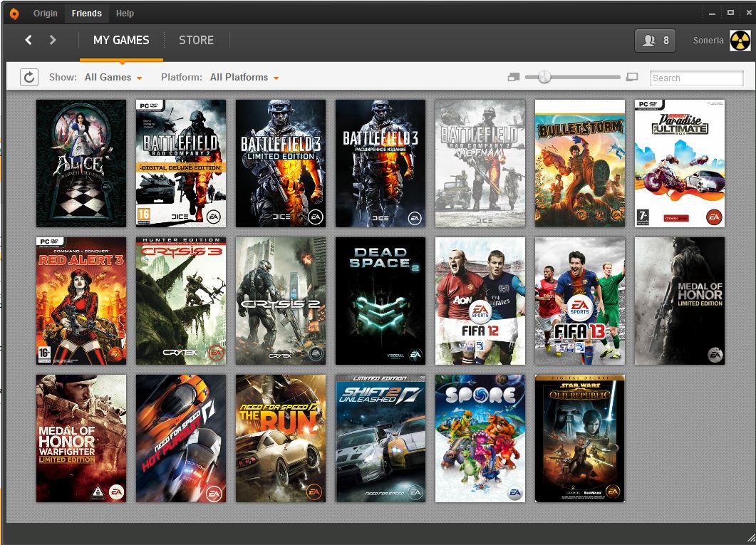This screenshot has height=545, width=756.
Task: Maximize the Origin window
Action: click(x=730, y=13)
